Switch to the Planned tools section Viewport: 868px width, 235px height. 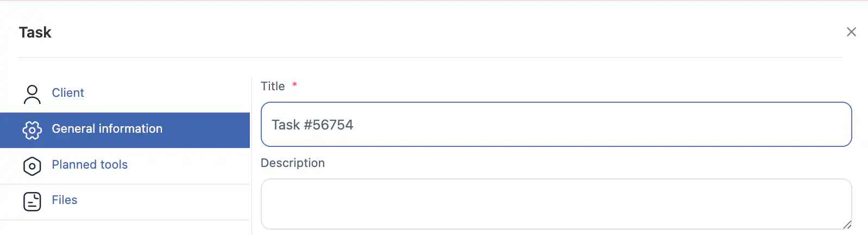pyautogui.click(x=90, y=165)
